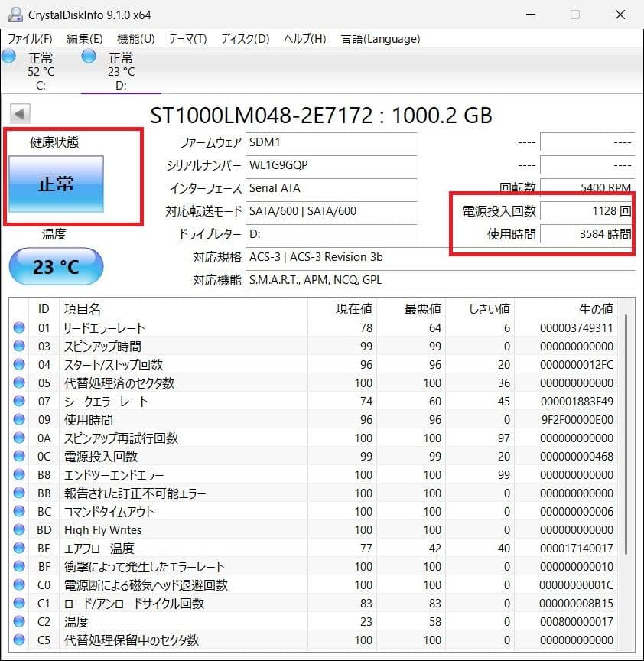
Task: Click status orb of row 0C 電源投入回数
Action: [x=19, y=456]
